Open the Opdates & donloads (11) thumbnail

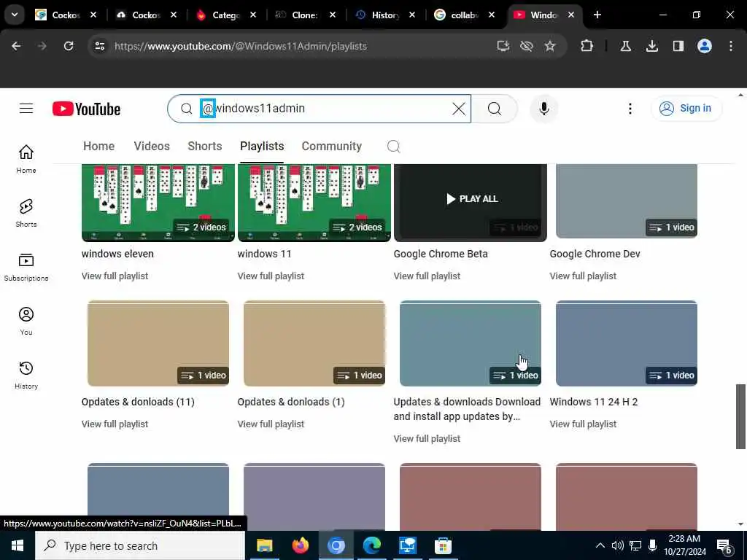click(x=158, y=343)
